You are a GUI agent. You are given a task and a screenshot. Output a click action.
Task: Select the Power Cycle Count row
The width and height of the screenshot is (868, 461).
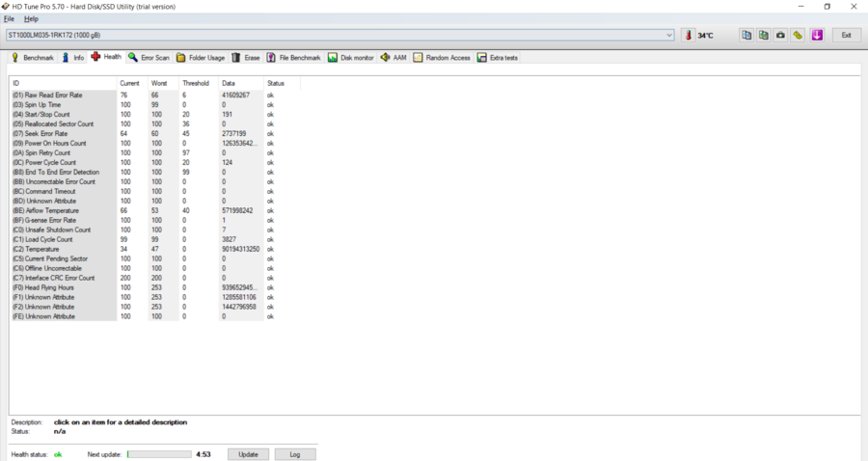pos(155,163)
